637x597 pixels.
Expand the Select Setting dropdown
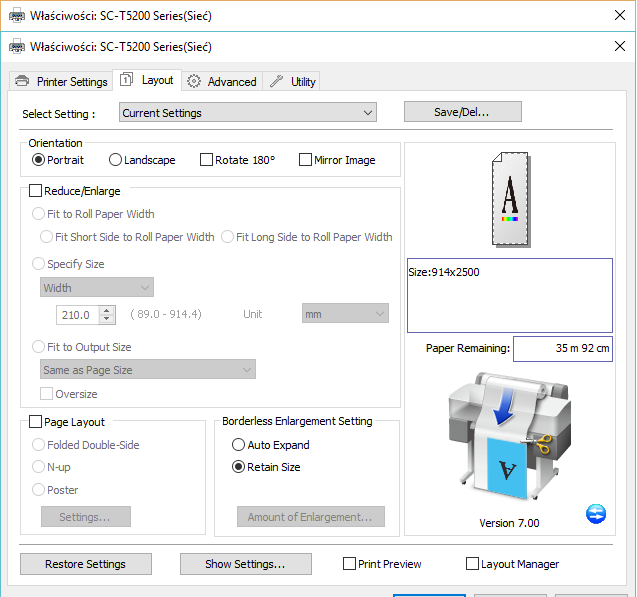coord(247,113)
